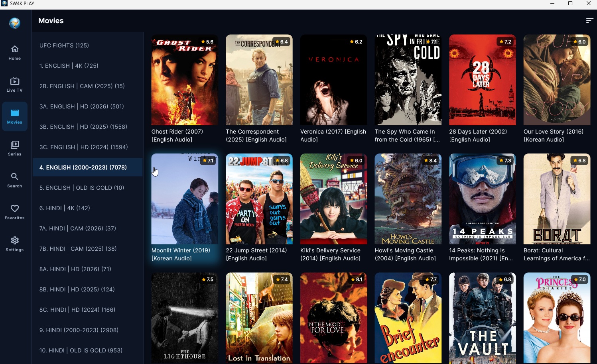
Task: Open The Lighthouse poster
Action: [185, 318]
